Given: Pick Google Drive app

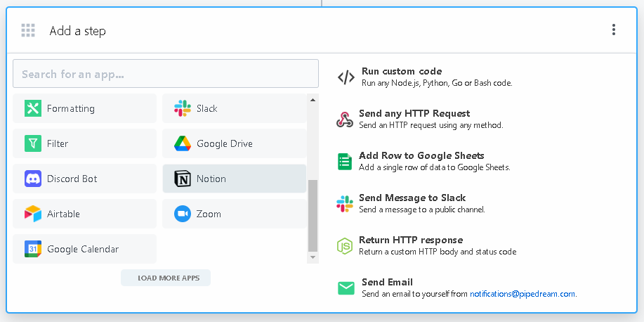Looking at the screenshot, I should point(234,143).
